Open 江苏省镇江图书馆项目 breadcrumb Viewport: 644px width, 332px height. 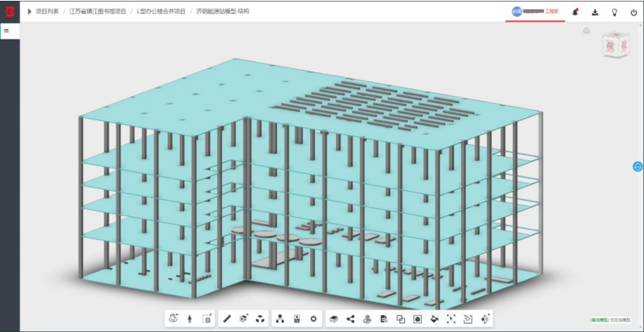pos(98,12)
